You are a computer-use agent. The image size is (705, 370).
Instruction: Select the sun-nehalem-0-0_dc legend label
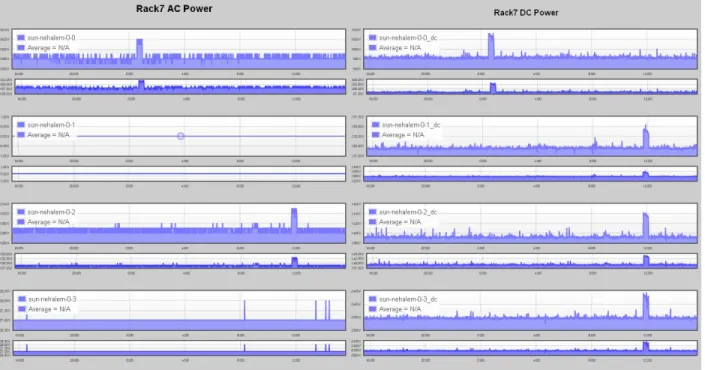(408, 38)
